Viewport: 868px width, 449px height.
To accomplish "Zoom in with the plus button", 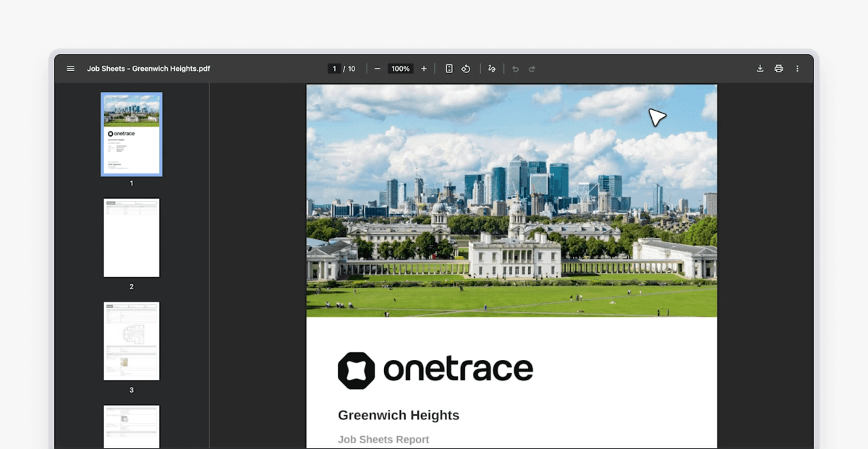I will tap(423, 68).
